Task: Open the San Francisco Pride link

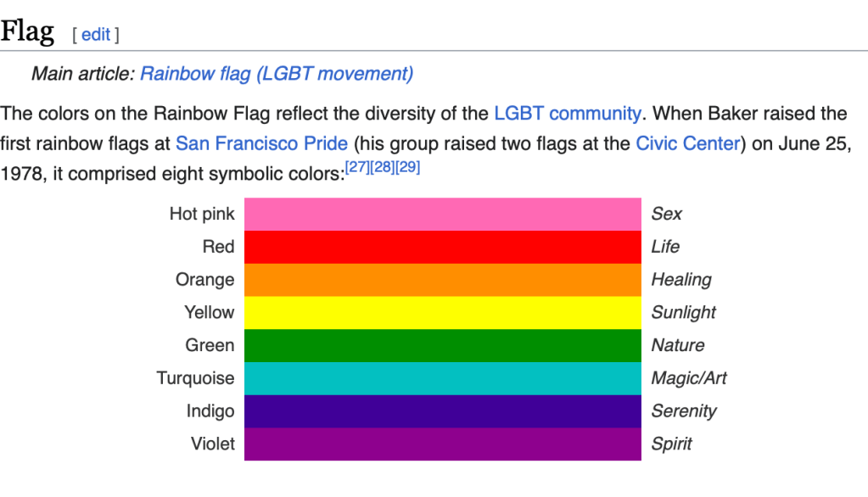Action: point(261,143)
